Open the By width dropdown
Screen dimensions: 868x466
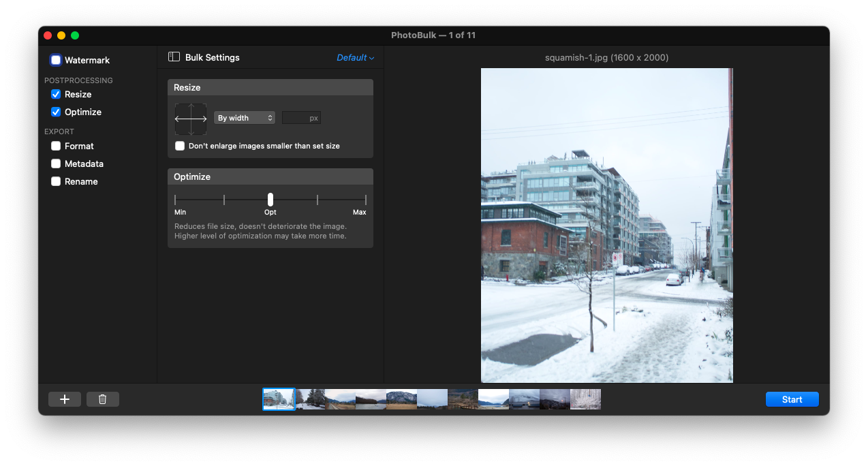(244, 117)
